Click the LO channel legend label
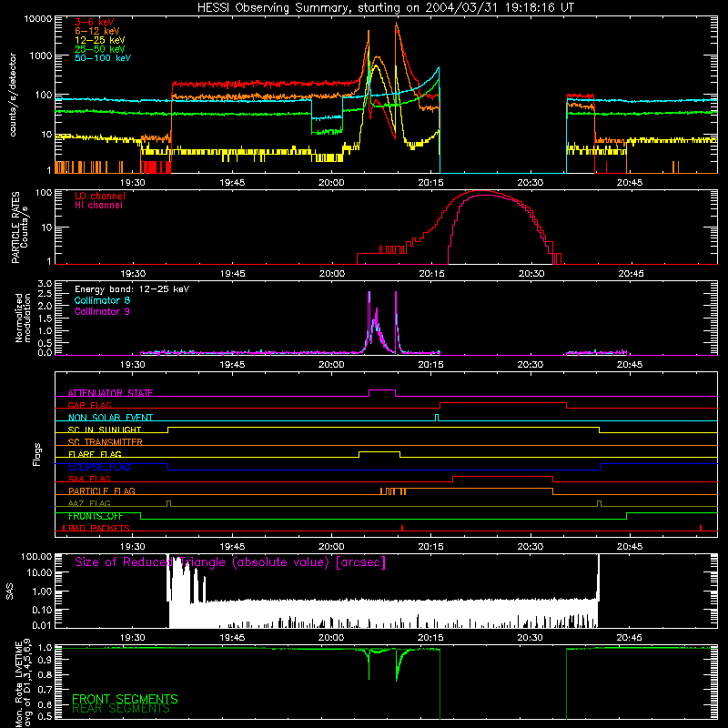The image size is (728, 728). (x=100, y=196)
